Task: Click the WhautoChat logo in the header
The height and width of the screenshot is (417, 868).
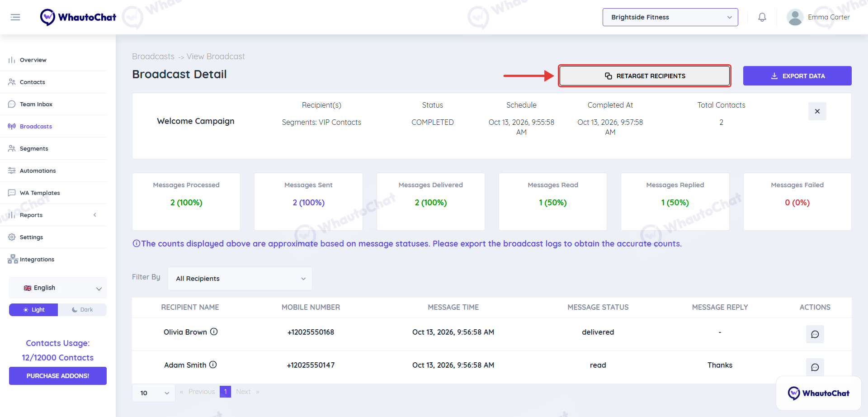Action: click(x=78, y=17)
